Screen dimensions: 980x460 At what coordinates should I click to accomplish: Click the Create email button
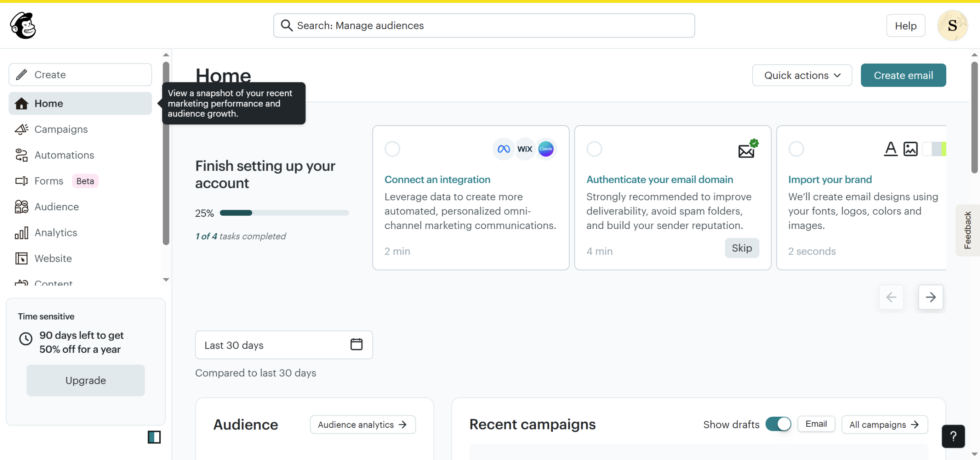903,75
